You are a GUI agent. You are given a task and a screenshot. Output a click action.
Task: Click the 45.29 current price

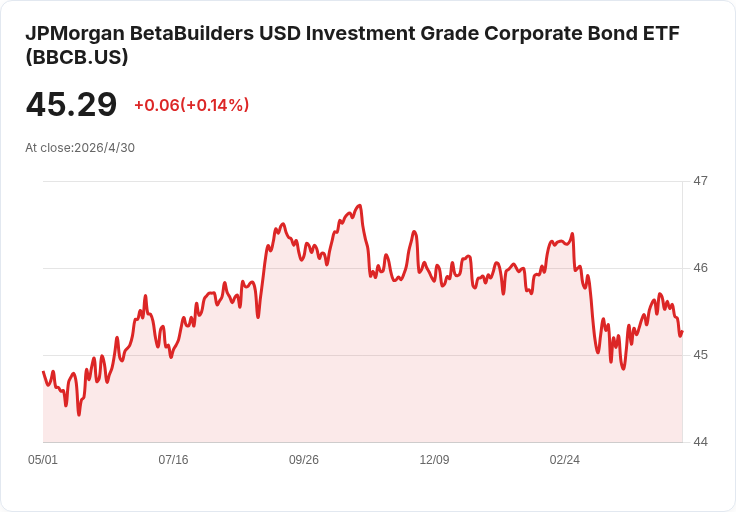pos(71,104)
